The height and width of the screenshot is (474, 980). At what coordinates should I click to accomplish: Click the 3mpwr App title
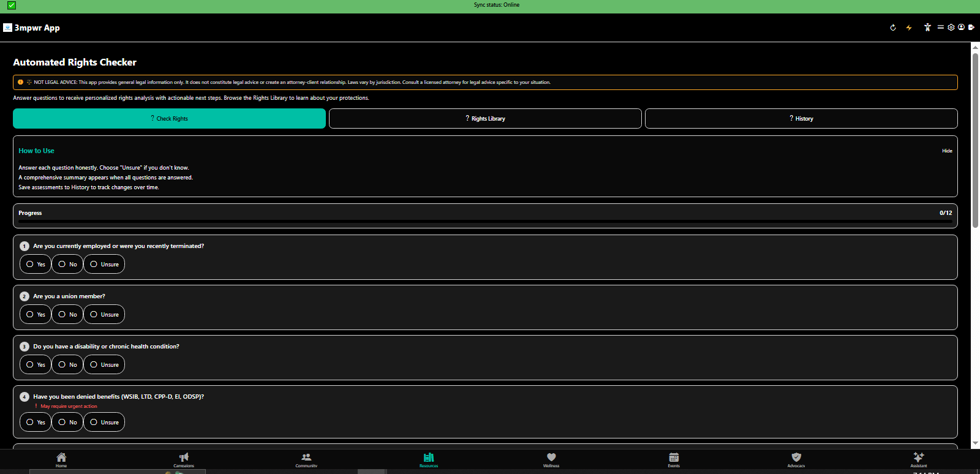37,28
